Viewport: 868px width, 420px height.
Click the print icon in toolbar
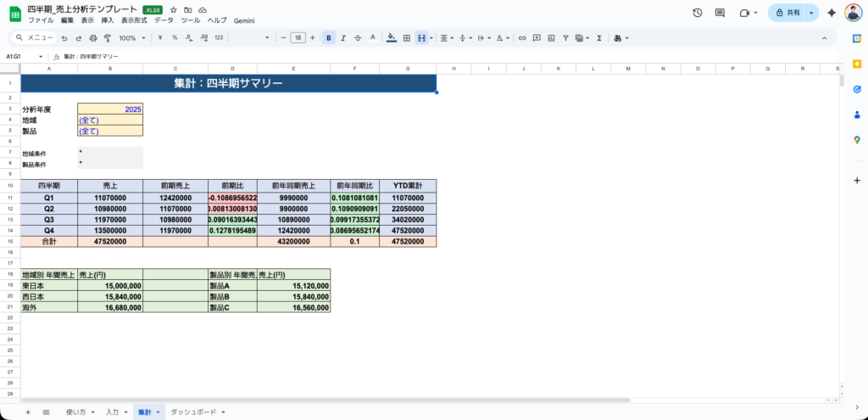tap(92, 38)
